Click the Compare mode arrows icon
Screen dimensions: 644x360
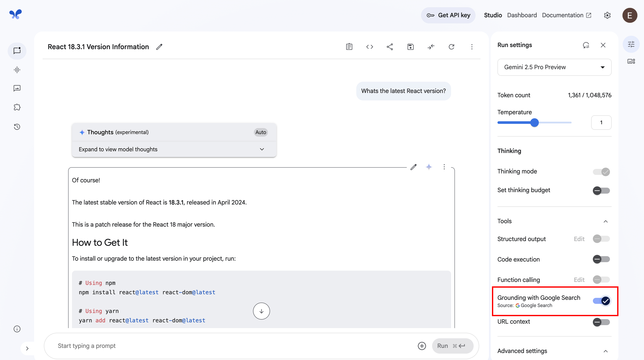[x=431, y=47]
